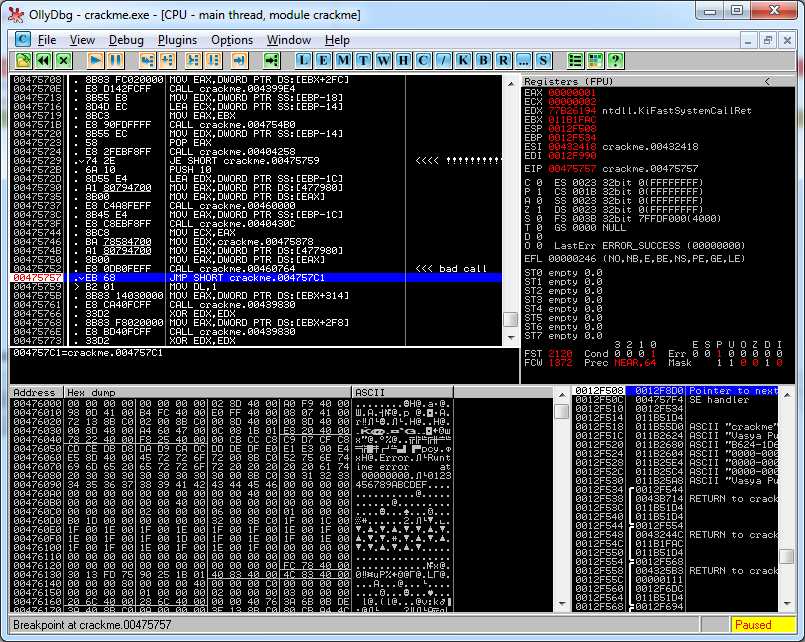Open the View menu
Viewport: 805px width, 642px height.
(82, 40)
